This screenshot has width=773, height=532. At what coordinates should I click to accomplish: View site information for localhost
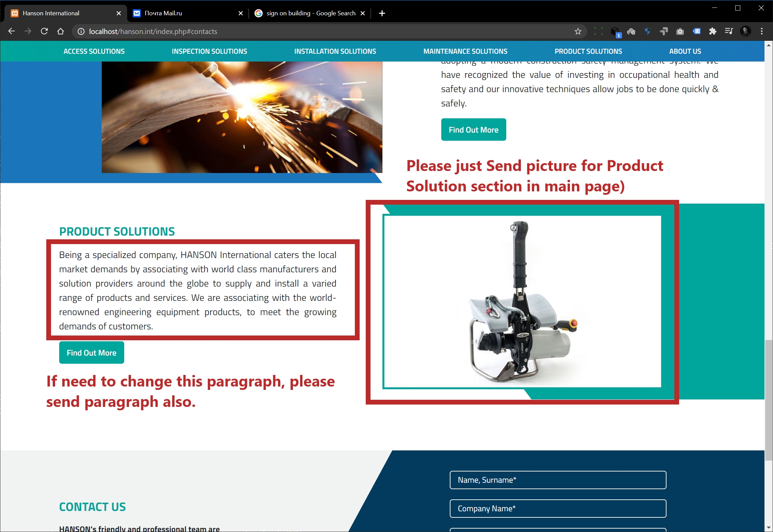81,32
